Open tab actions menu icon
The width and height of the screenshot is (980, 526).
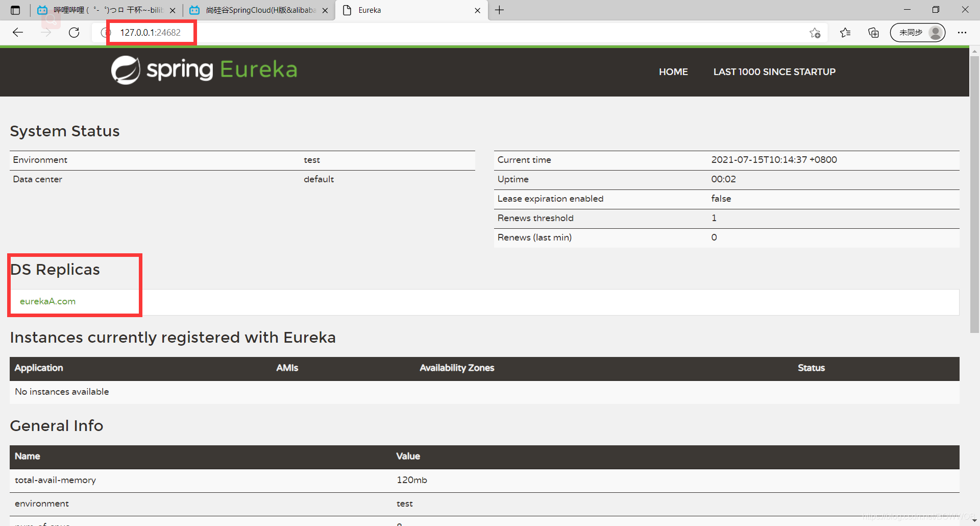pos(15,10)
